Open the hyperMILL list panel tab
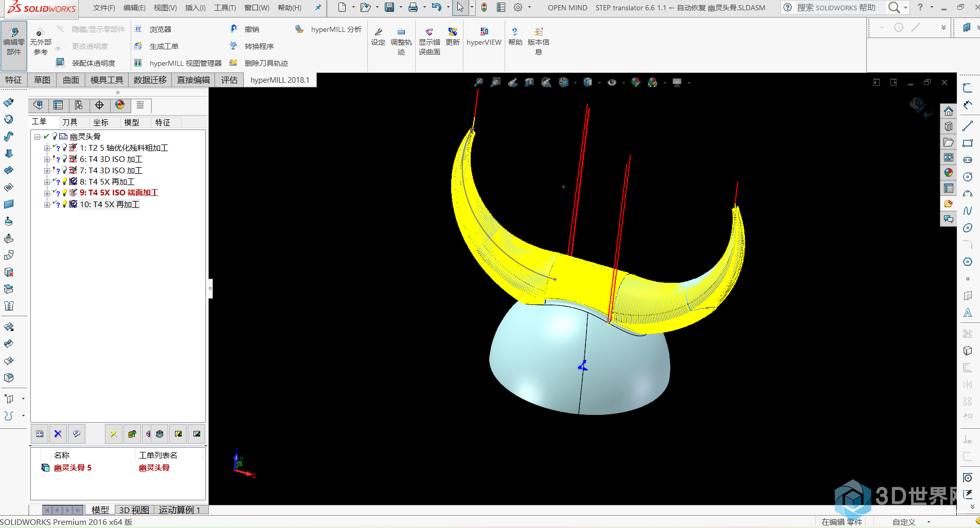 [140, 105]
